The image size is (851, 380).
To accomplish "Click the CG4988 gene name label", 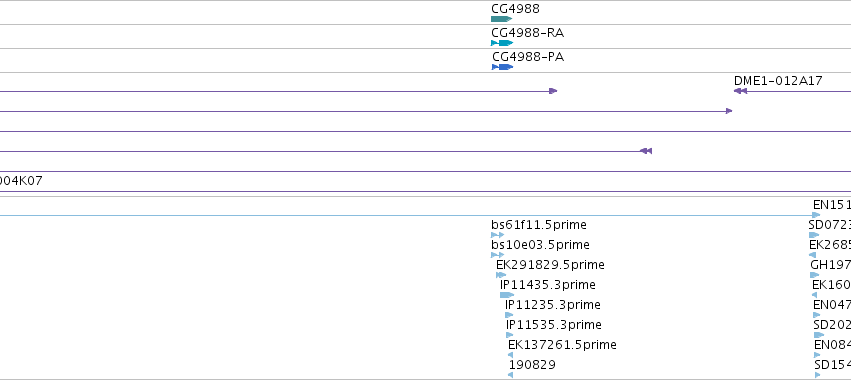I will [516, 9].
